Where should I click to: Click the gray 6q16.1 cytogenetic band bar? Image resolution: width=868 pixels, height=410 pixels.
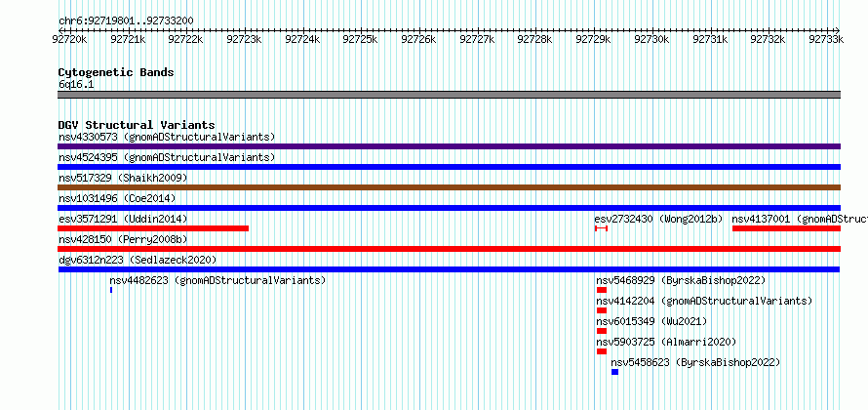point(449,95)
